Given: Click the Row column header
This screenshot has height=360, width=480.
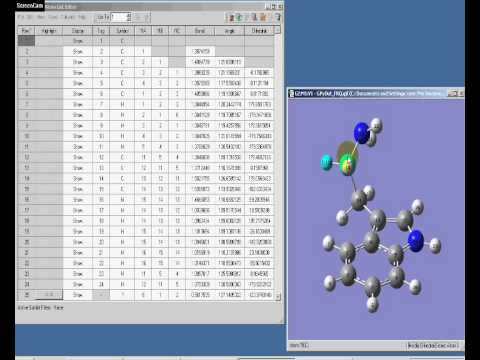Looking at the screenshot, I should (x=26, y=31).
